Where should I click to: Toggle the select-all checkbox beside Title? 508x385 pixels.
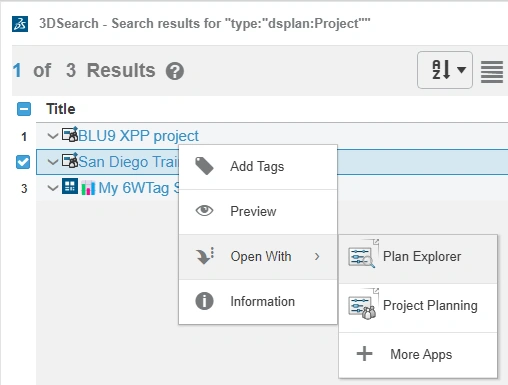pos(24,109)
